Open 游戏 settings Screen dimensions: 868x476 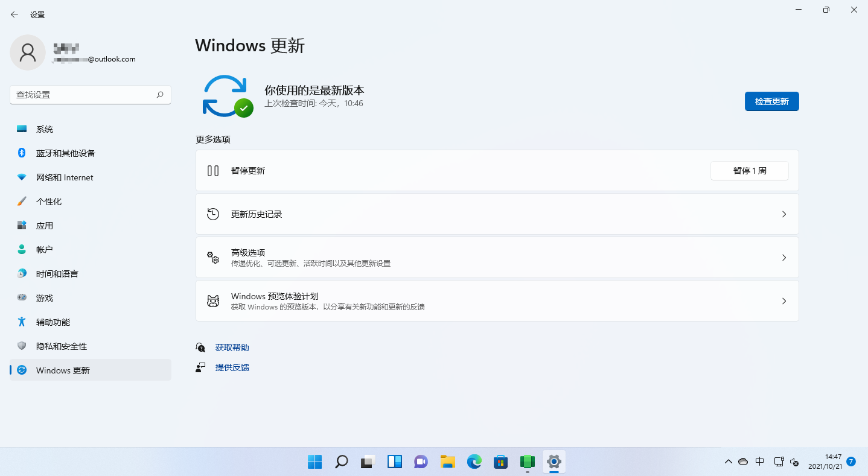coord(91,298)
